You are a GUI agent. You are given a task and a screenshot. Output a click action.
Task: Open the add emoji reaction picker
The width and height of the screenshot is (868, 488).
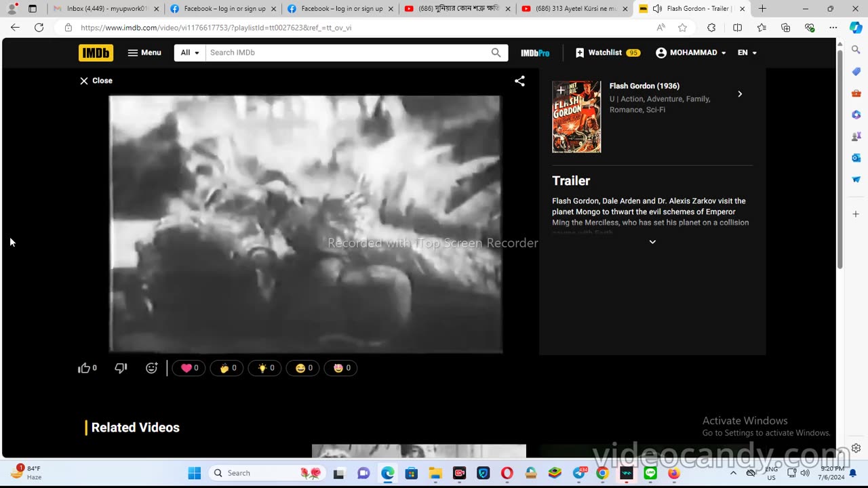tap(152, 368)
